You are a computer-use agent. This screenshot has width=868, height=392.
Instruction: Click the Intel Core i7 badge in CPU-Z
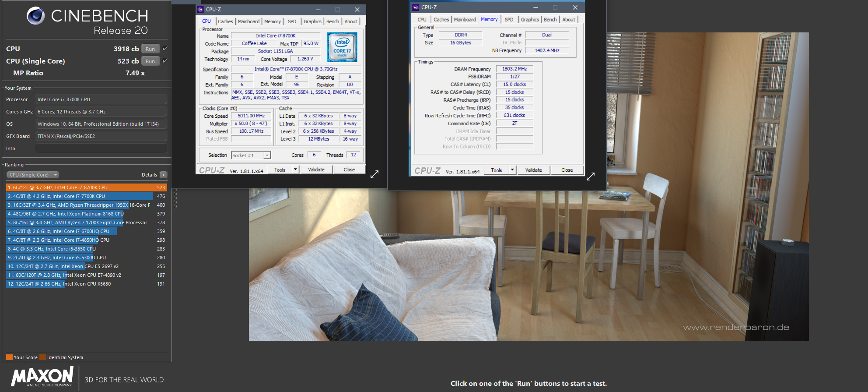[x=342, y=47]
